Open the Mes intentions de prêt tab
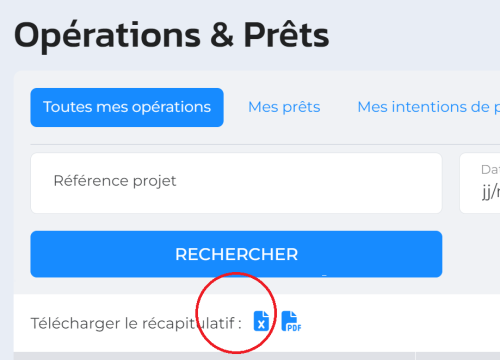The image size is (500, 360). coord(428,107)
